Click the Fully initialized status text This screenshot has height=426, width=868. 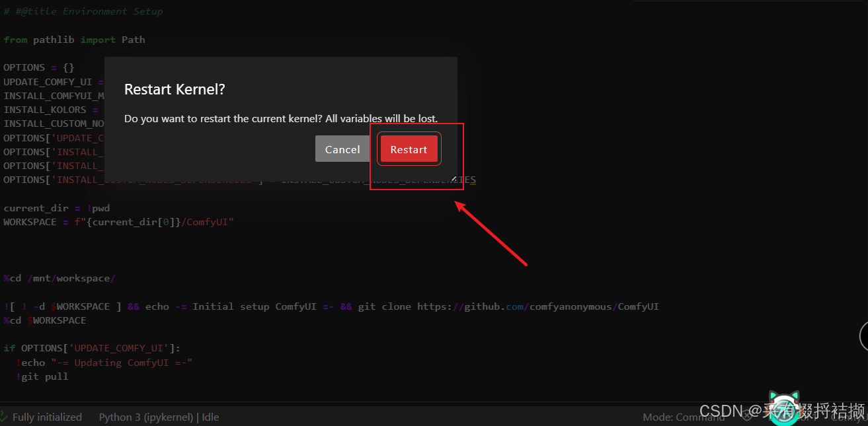47,417
